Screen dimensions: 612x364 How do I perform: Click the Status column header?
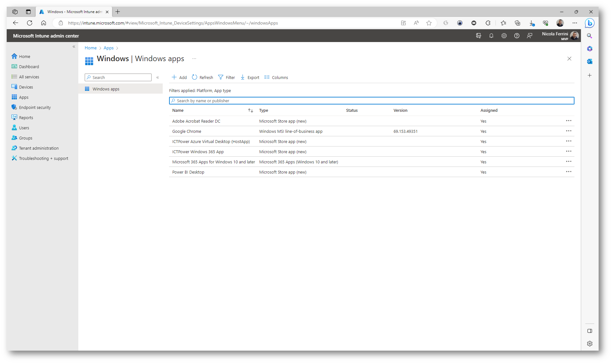coord(352,111)
